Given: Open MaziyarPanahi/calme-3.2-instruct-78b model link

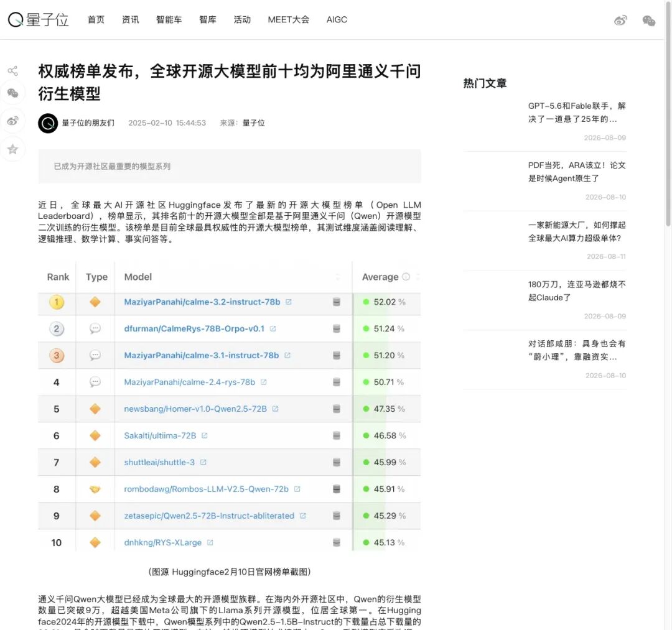Looking at the screenshot, I should click(202, 302).
